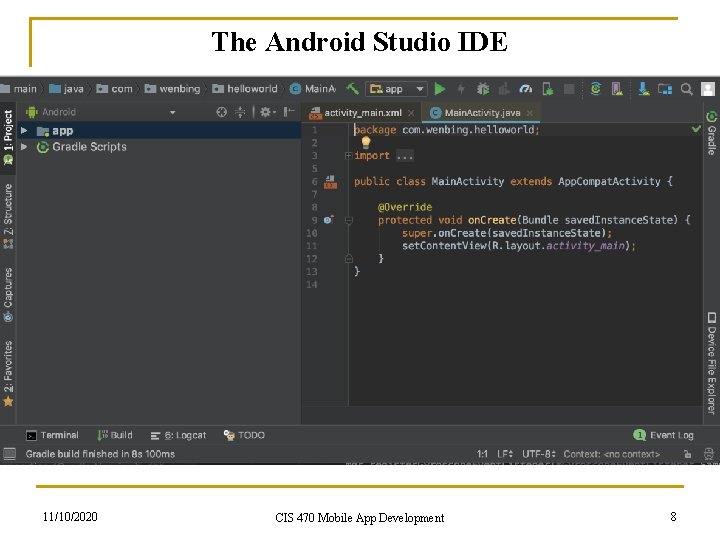This screenshot has height=540, width=720.
Task: Start debugging with the bug icon
Action: 483,89
